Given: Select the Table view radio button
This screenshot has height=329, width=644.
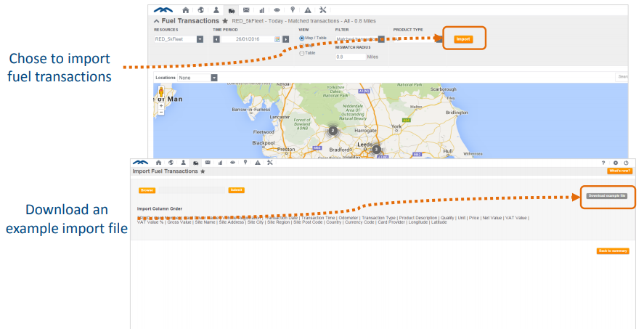Looking at the screenshot, I should 302,54.
